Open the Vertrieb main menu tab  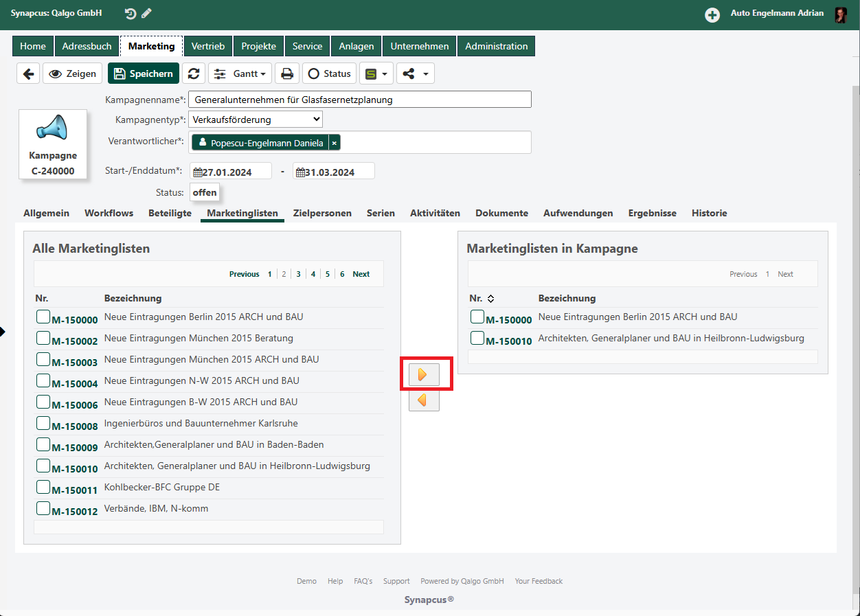[x=208, y=46]
